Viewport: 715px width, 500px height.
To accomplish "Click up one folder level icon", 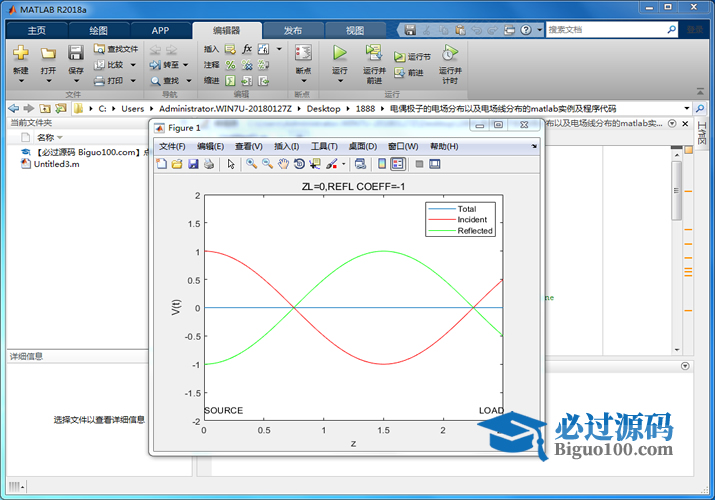I will click(x=45, y=108).
